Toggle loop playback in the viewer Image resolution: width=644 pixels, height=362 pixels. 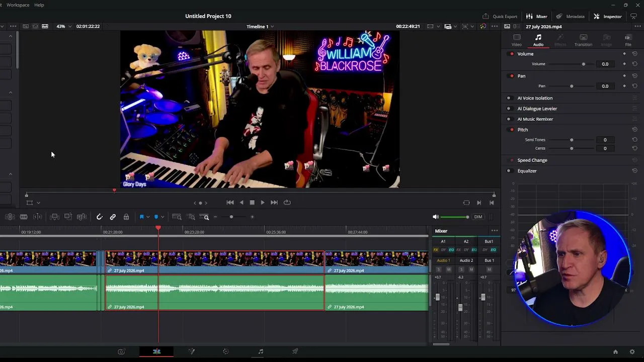pyautogui.click(x=287, y=202)
